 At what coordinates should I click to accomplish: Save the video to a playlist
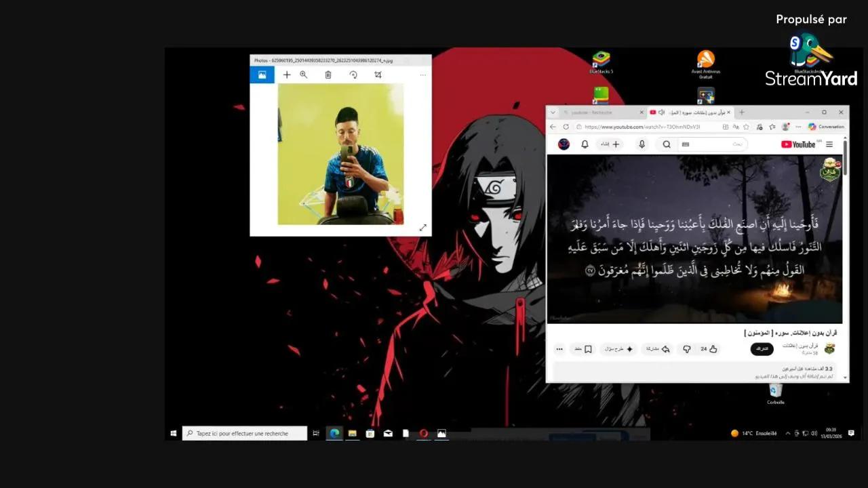point(583,349)
